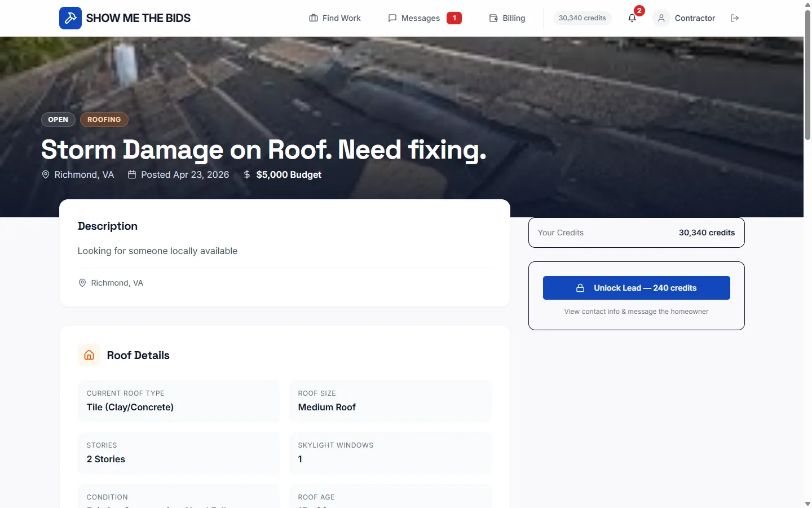Image resolution: width=812 pixels, height=508 pixels.
Task: Go to Find Work
Action: click(x=335, y=18)
